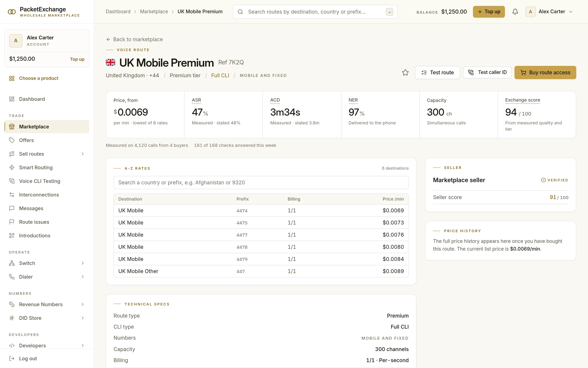Viewport: 588px width, 368px height.
Task: Click the UK flag icon beside the title
Action: (x=111, y=63)
